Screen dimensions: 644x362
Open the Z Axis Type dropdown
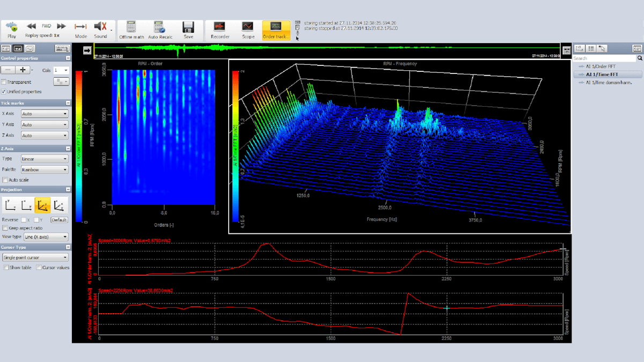45,159
